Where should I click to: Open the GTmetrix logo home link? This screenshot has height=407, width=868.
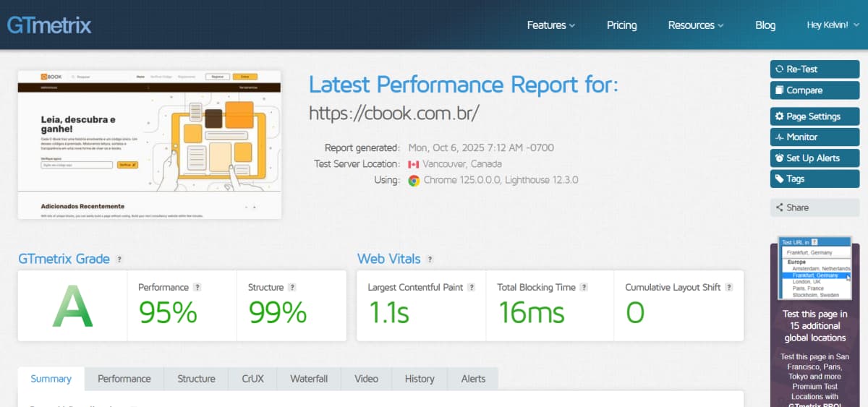click(49, 25)
